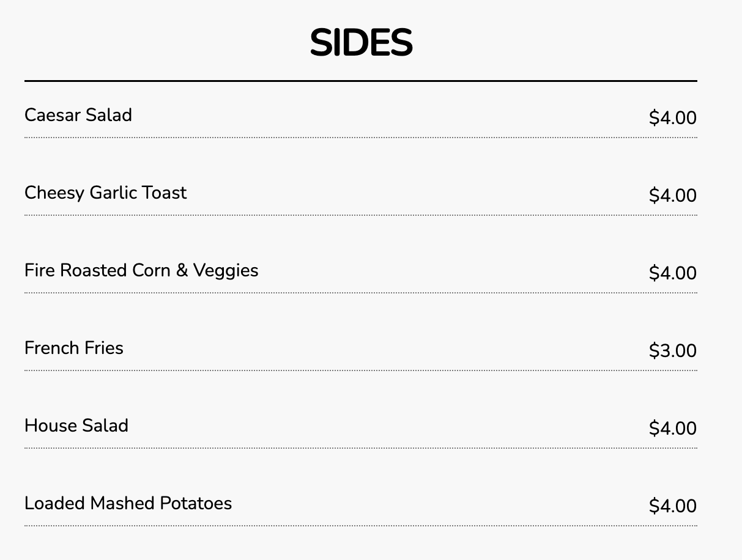The width and height of the screenshot is (742, 560).
Task: Click the SIDES menu heading
Action: point(361,43)
